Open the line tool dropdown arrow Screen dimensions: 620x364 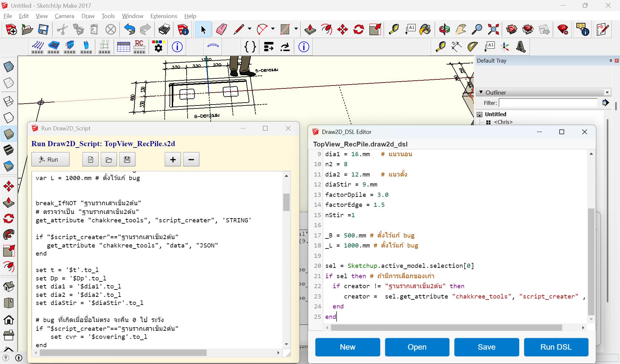tap(250, 29)
